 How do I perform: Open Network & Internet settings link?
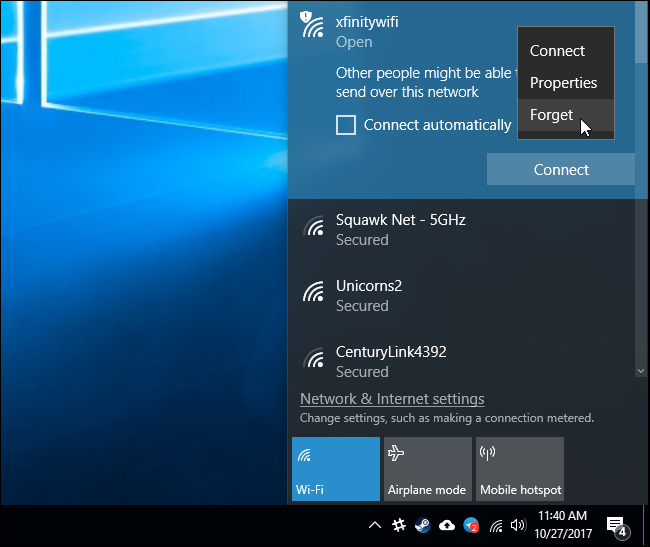pyautogui.click(x=392, y=399)
